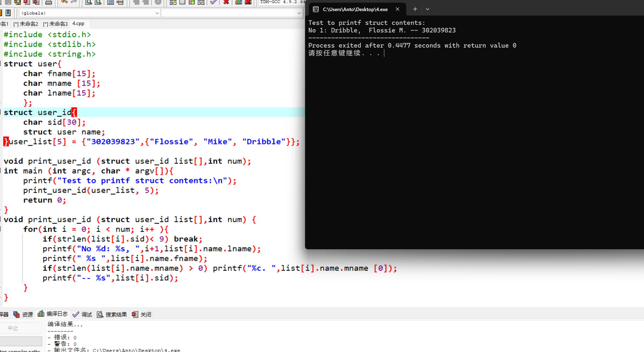Click the purple Debug checkmark icon
This screenshot has width=644, height=352.
[x=213, y=2]
